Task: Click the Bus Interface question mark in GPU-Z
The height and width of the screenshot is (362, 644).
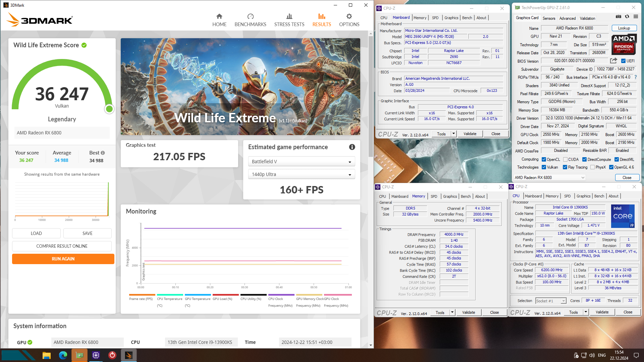Action: click(x=636, y=77)
